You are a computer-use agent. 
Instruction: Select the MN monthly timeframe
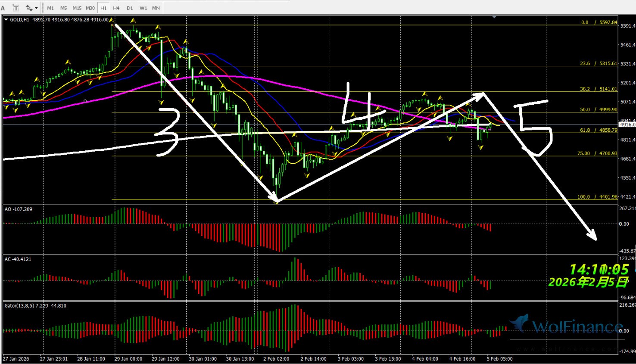point(156,8)
